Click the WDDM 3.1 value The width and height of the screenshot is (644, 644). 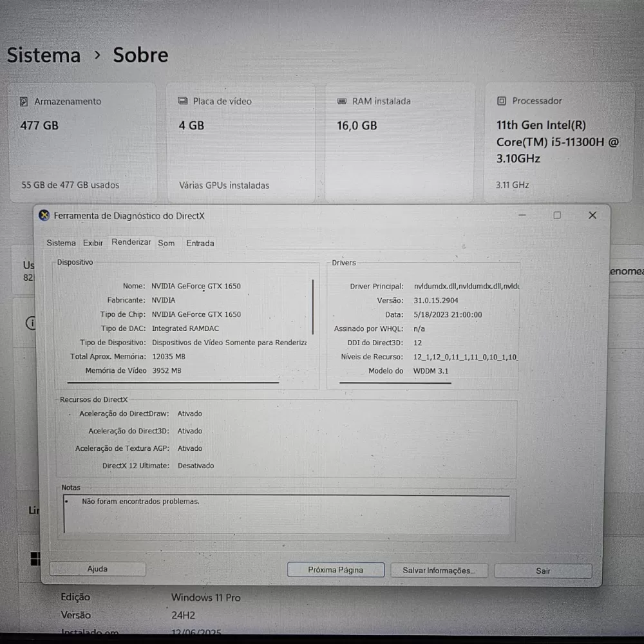point(431,371)
